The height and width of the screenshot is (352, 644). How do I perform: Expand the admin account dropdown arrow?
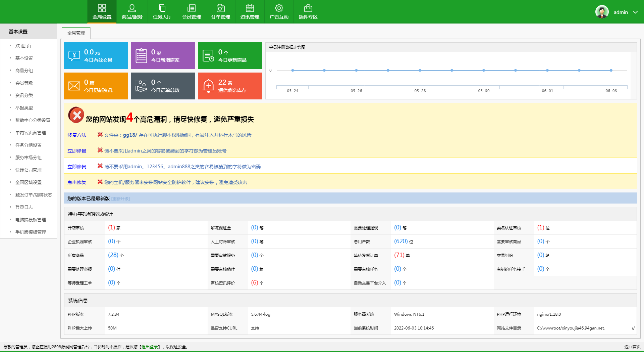click(x=635, y=12)
